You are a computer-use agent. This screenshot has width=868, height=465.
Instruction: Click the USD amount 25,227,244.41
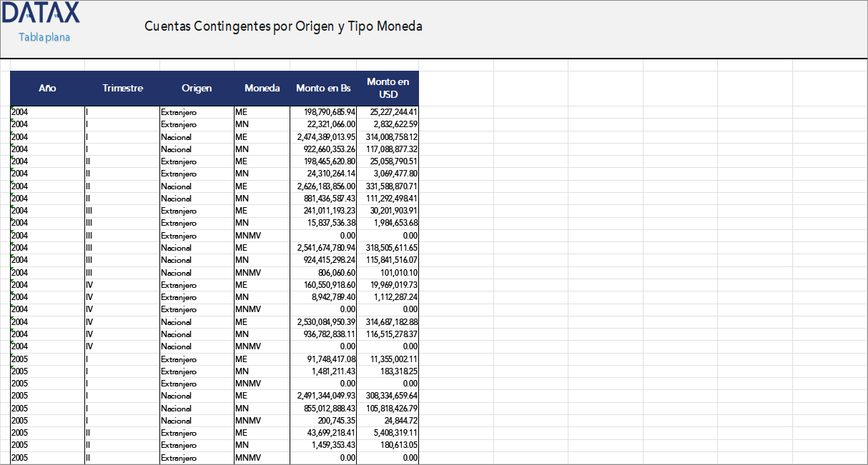click(390, 112)
